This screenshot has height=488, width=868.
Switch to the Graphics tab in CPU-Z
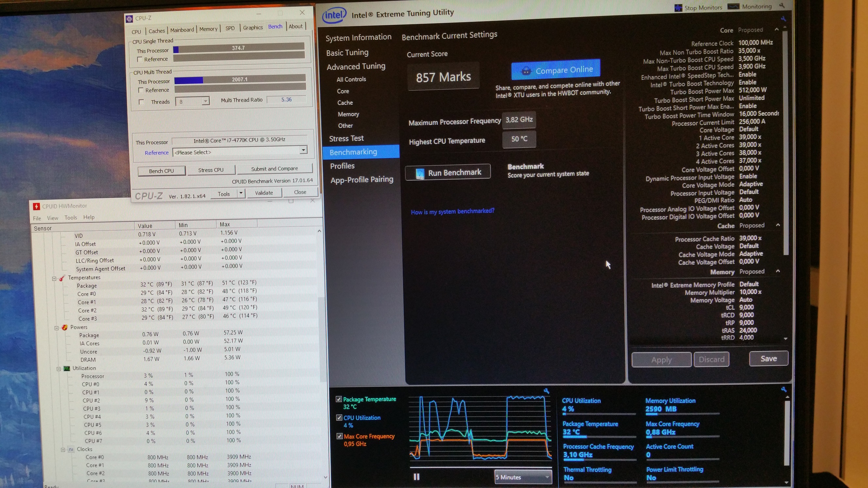[x=253, y=28]
